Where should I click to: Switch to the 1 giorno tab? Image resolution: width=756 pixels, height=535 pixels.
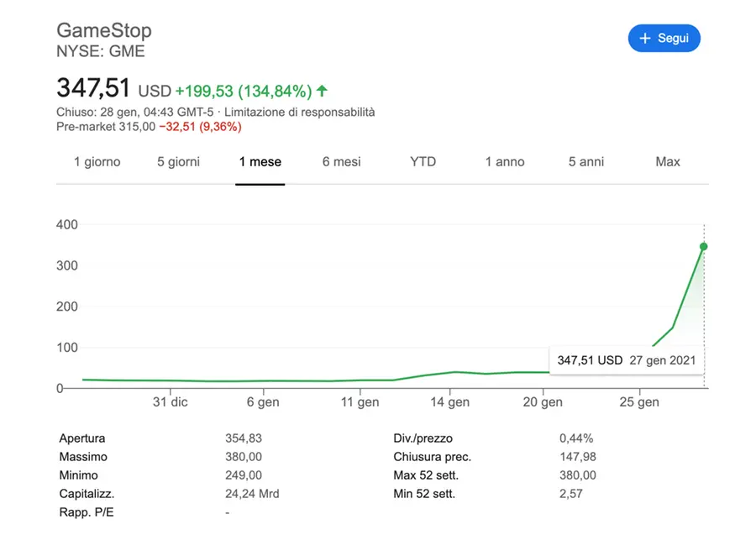pos(97,161)
